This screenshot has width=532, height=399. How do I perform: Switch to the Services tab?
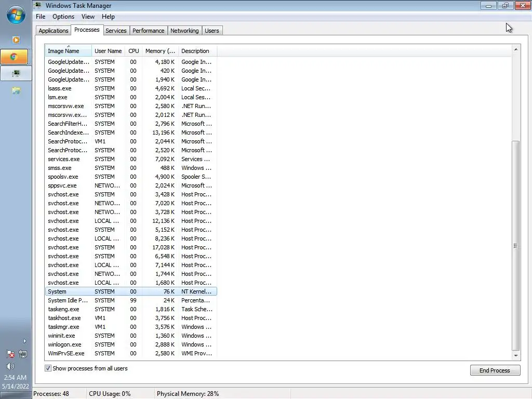(116, 31)
